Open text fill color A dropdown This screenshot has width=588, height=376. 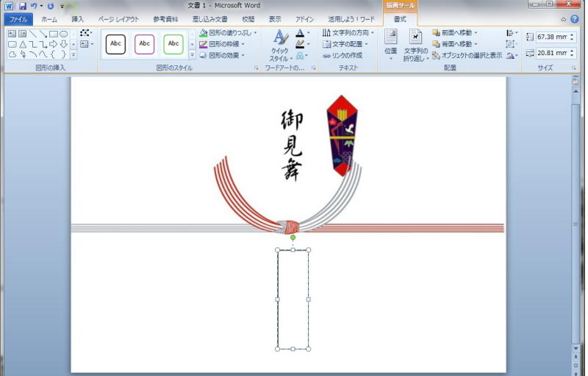[307, 34]
